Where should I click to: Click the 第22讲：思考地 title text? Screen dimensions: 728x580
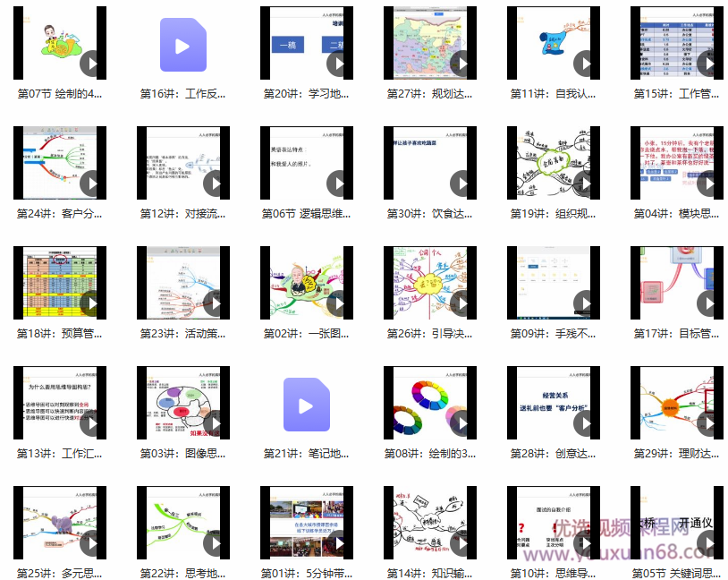click(x=182, y=574)
